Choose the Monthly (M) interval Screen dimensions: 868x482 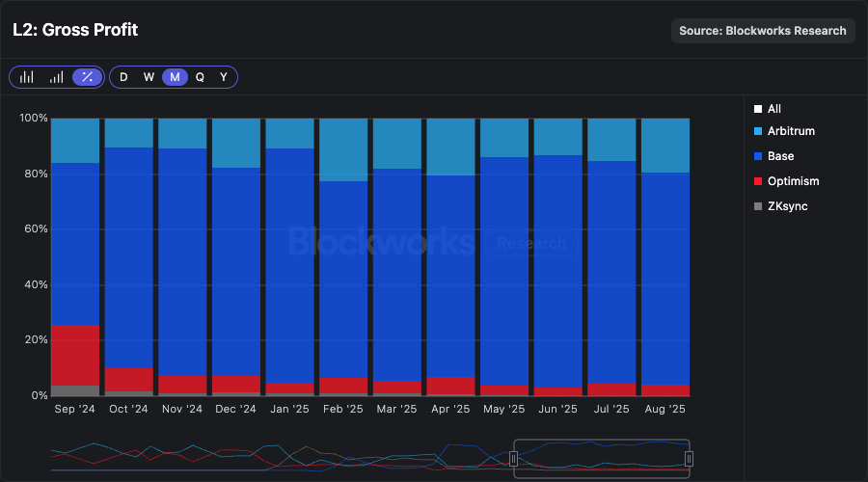175,77
